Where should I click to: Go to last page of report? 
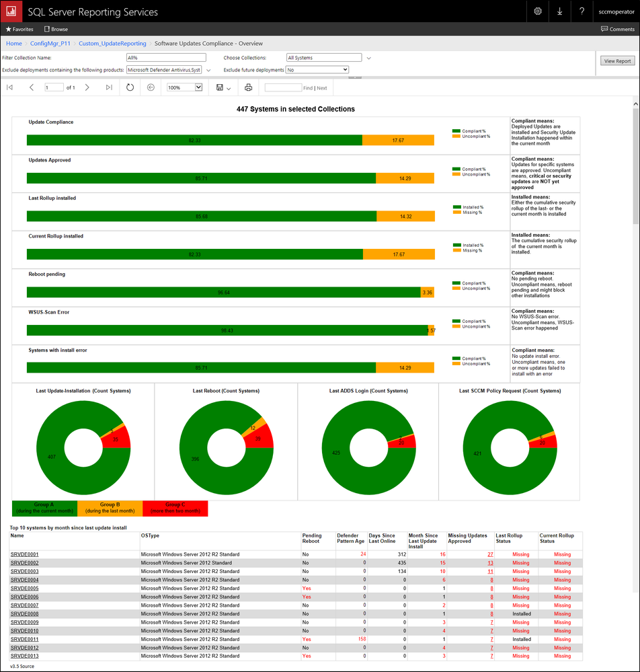click(109, 87)
